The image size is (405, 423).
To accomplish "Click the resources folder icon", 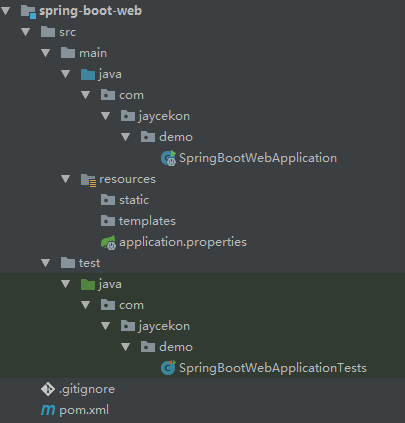I will pos(89,180).
